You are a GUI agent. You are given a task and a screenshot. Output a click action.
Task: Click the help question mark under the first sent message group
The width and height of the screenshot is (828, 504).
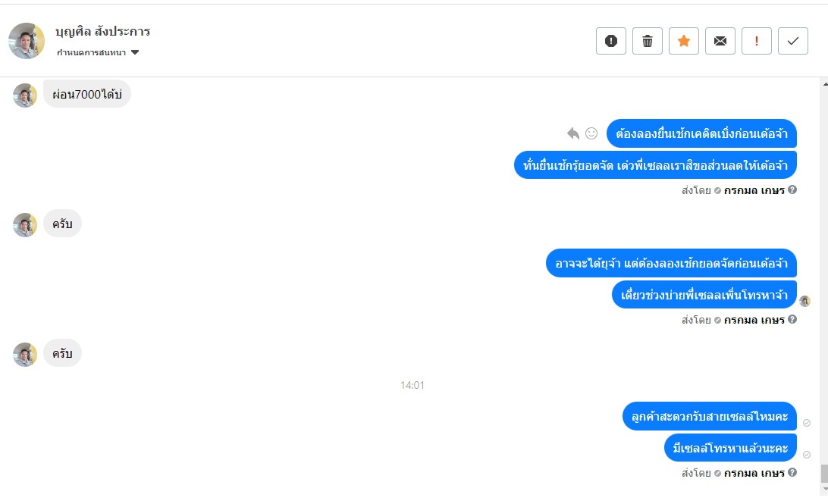tap(792, 190)
